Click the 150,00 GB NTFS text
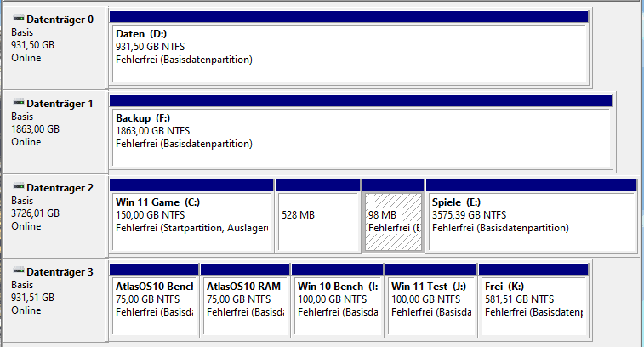This screenshot has height=347, width=644. pyautogui.click(x=151, y=215)
